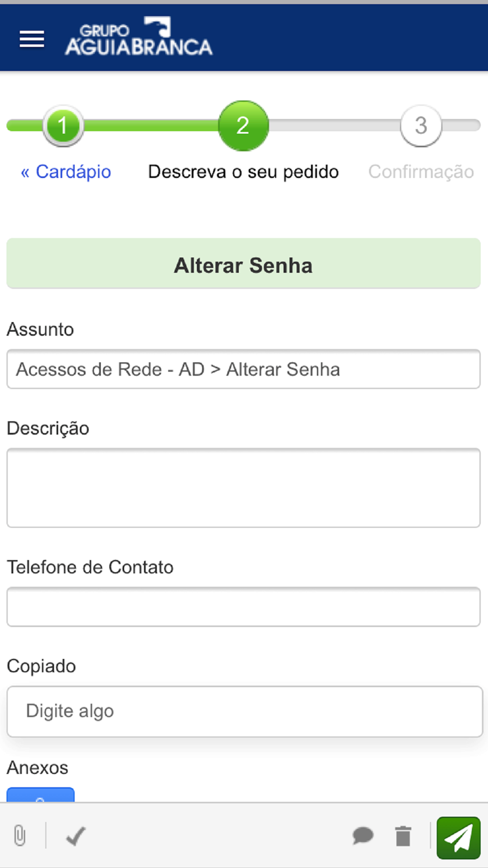Select step 2 circle in progress bar

244,126
